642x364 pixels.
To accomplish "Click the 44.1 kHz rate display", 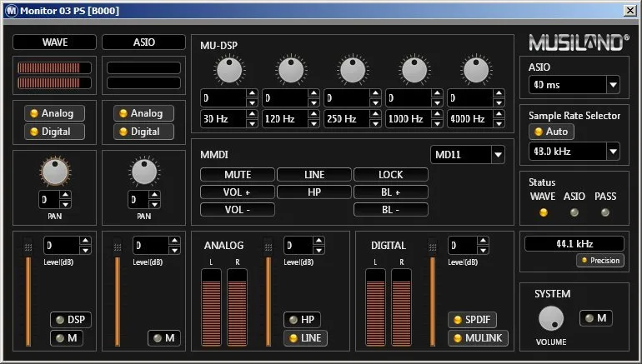I will coord(574,244).
